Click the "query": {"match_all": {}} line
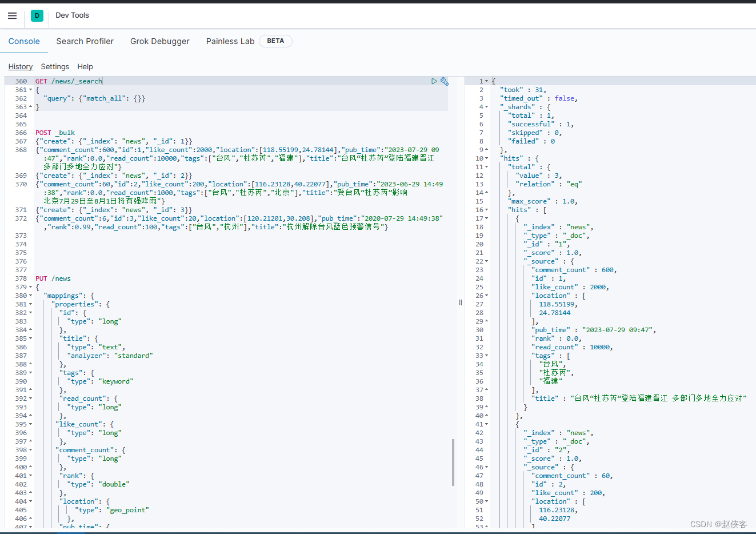 (94, 98)
